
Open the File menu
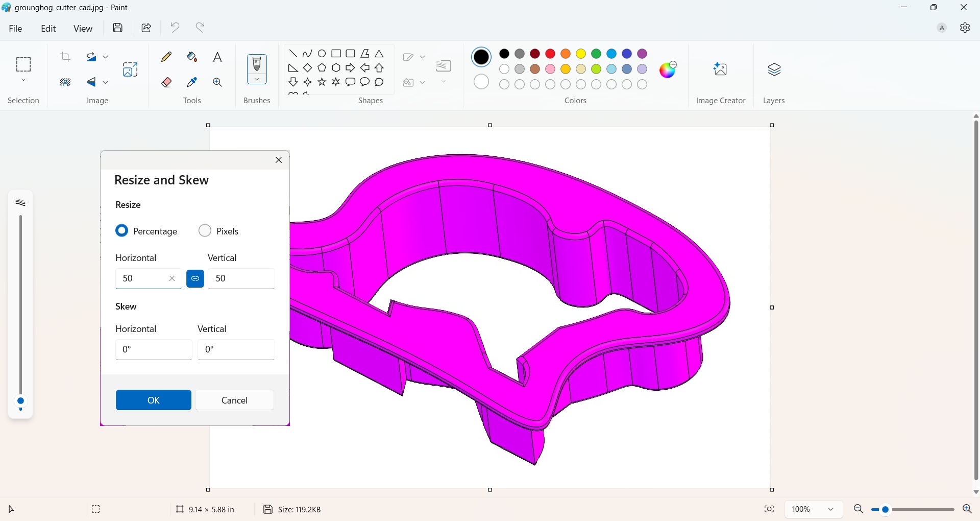click(16, 29)
